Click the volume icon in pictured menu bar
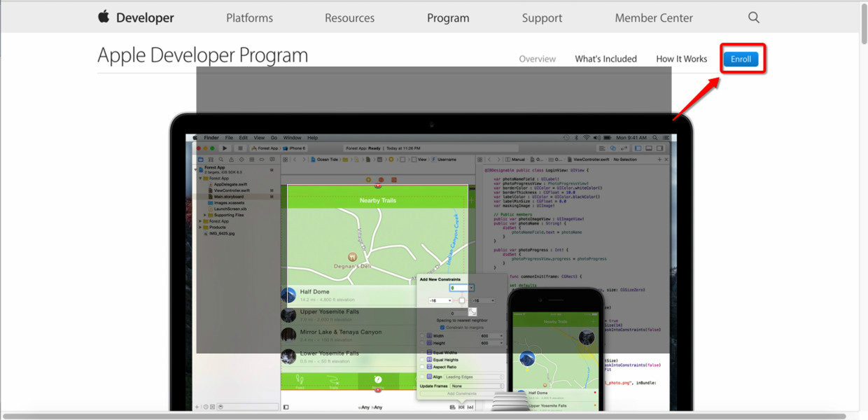 tap(597, 137)
